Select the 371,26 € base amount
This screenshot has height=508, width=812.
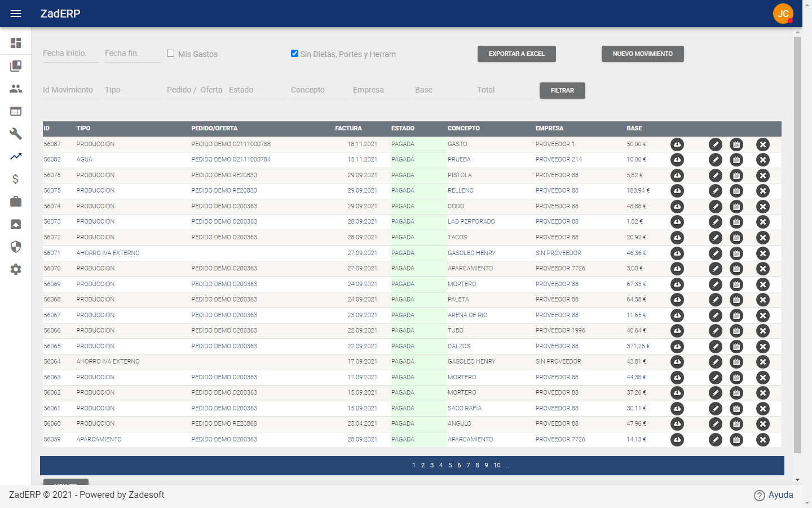638,347
